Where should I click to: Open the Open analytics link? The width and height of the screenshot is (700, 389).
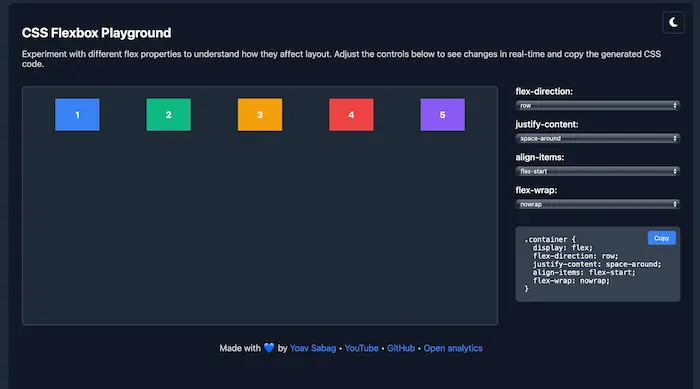point(453,348)
